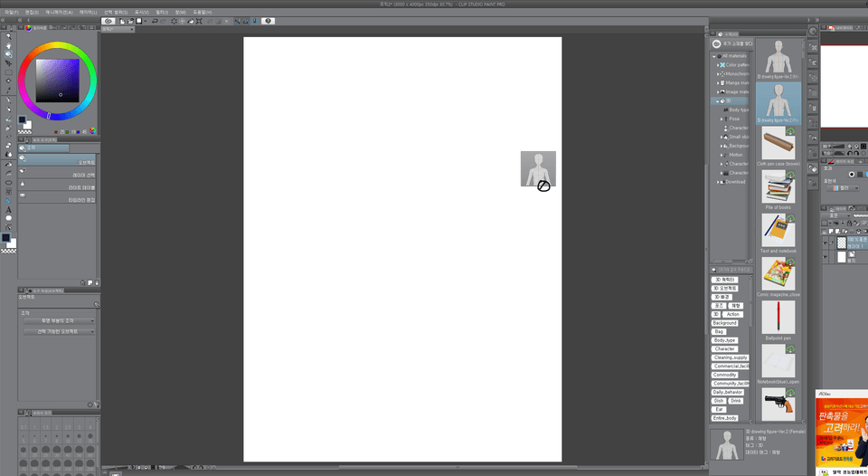Toggle the 3D 캐릭터 tag filter

point(724,280)
